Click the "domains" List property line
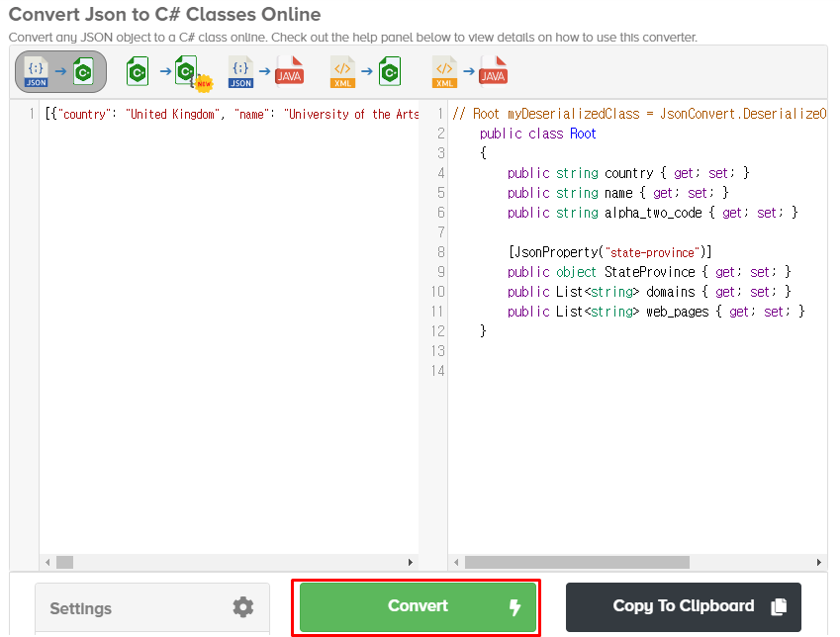 649,292
